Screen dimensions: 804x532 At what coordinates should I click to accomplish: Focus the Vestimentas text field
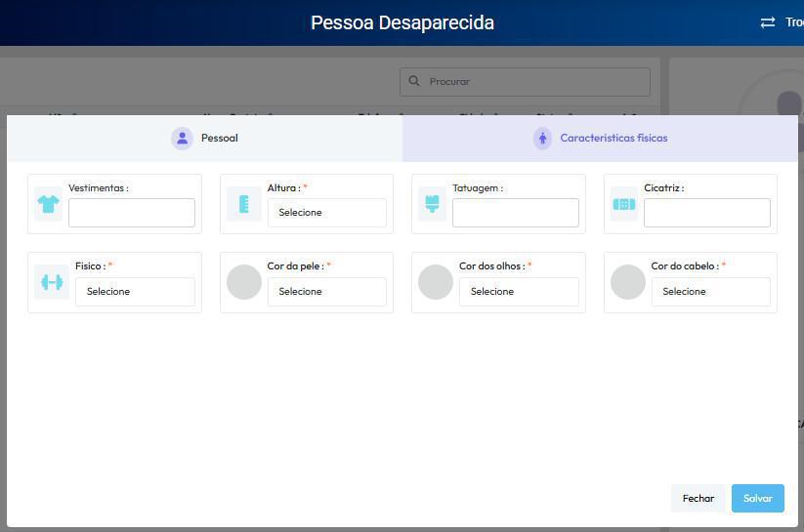[132, 213]
